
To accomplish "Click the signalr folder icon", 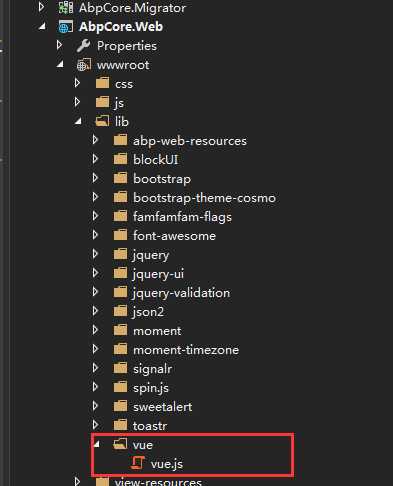I will 120,368.
